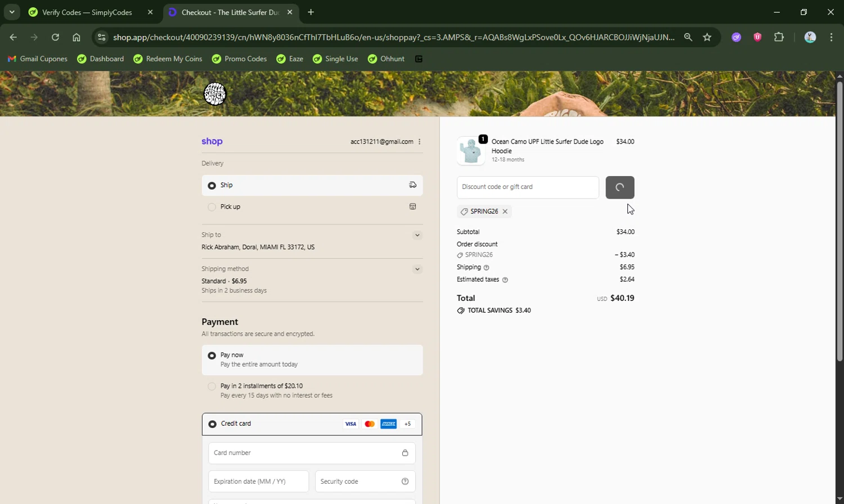Bookmark this page with the star icon
This screenshot has height=504, width=844.
click(707, 37)
